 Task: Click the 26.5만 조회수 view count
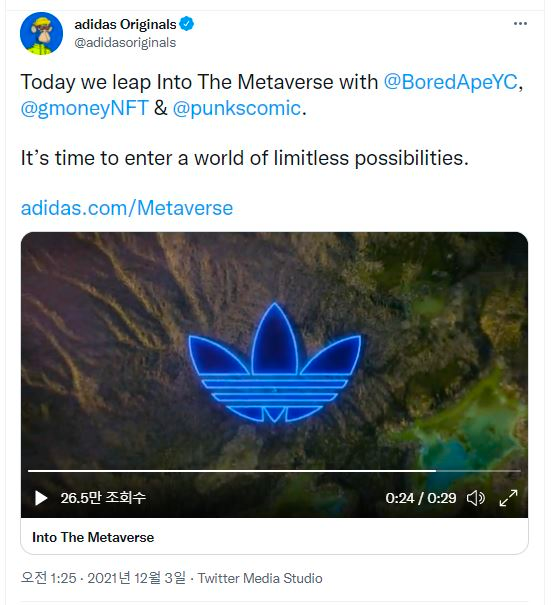pos(103,498)
